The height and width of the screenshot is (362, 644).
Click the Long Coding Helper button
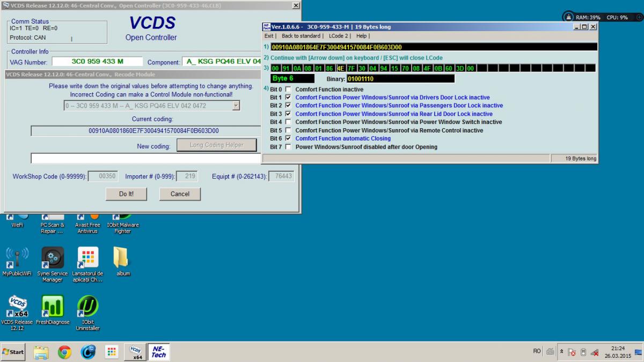point(216,145)
